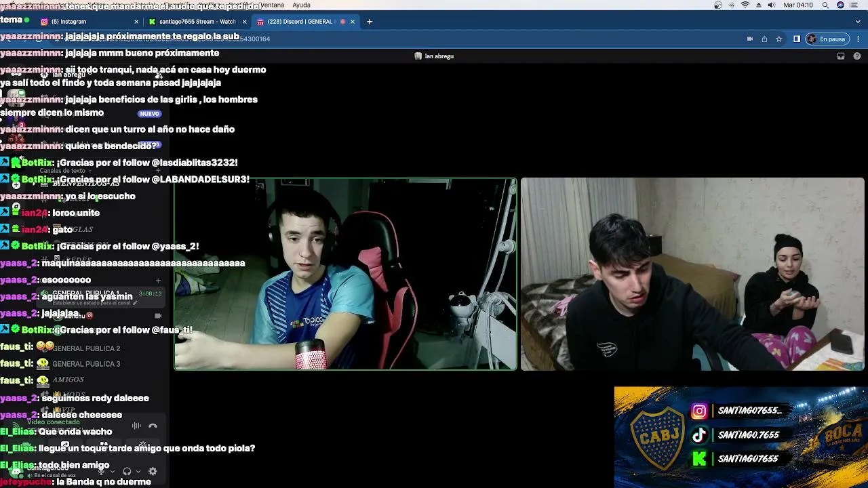The height and width of the screenshot is (488, 868).
Task: Select the Discord GENERAL browser tab
Action: coord(305,22)
